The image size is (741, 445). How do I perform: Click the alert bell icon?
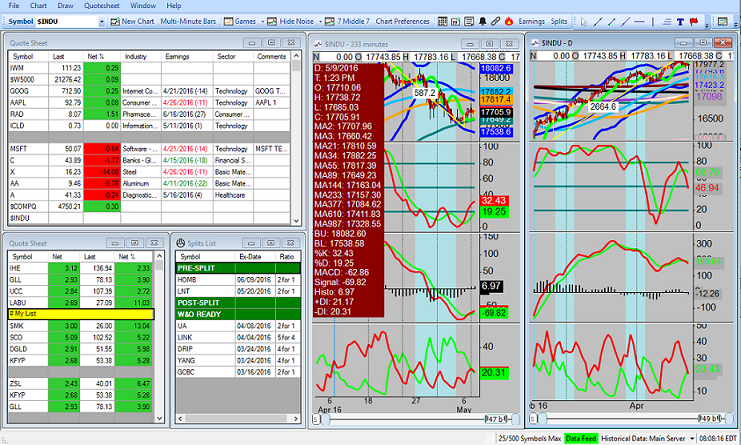click(x=483, y=21)
